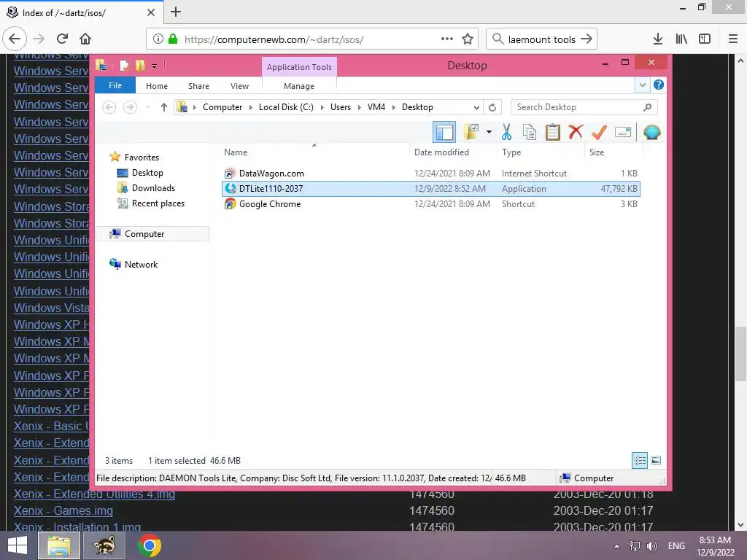
Task: Sort by Type column header
Action: [x=541, y=152]
